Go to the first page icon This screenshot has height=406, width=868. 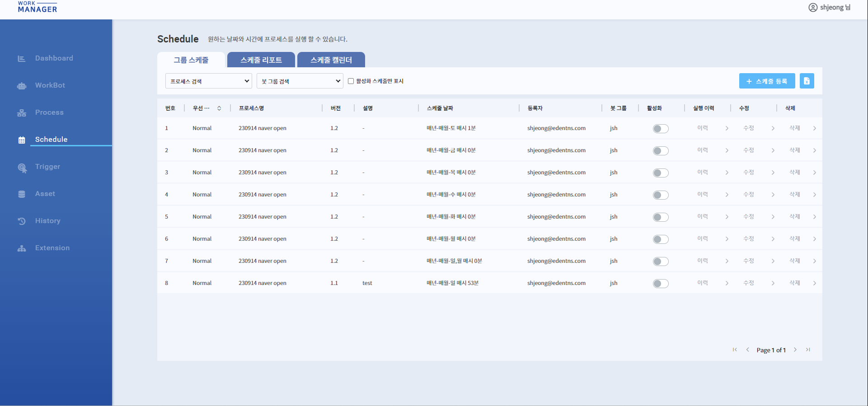point(735,350)
